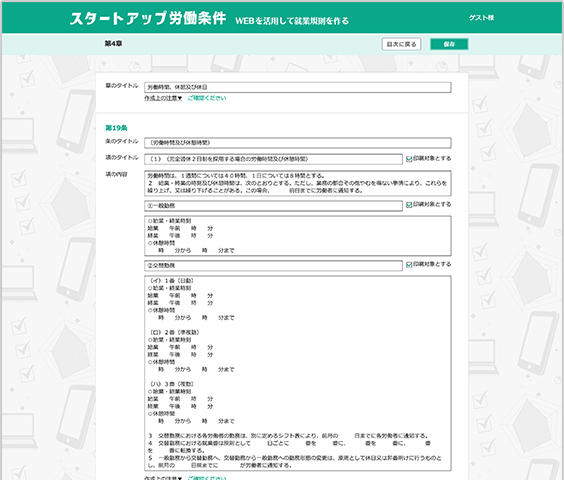Focus the ①一般勤務 title field
Image resolution: width=564 pixels, height=480 pixels.
coord(273,206)
